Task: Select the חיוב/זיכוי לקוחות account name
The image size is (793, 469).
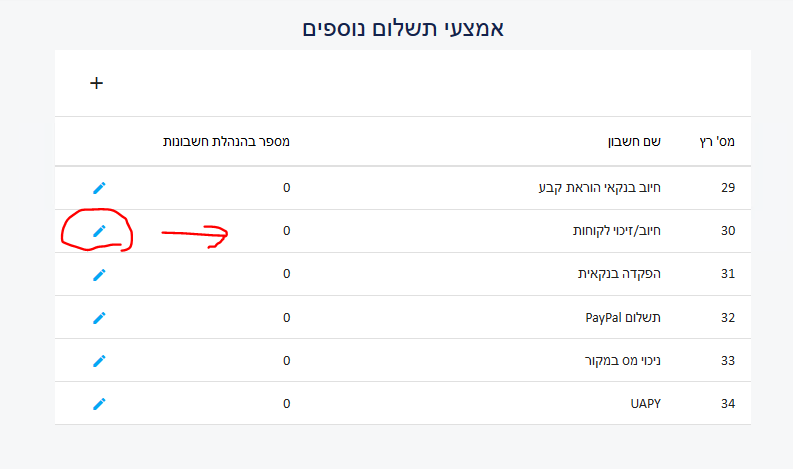Action: coord(617,231)
